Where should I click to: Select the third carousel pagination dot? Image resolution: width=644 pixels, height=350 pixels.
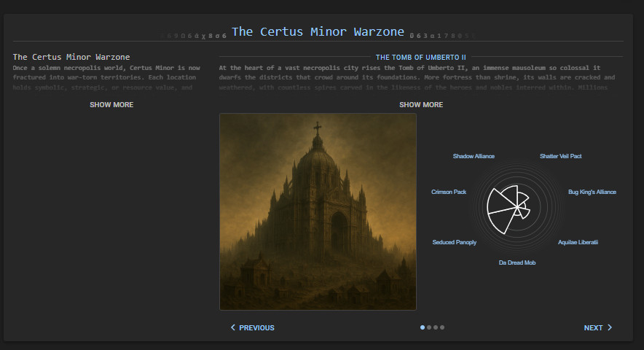click(x=436, y=327)
